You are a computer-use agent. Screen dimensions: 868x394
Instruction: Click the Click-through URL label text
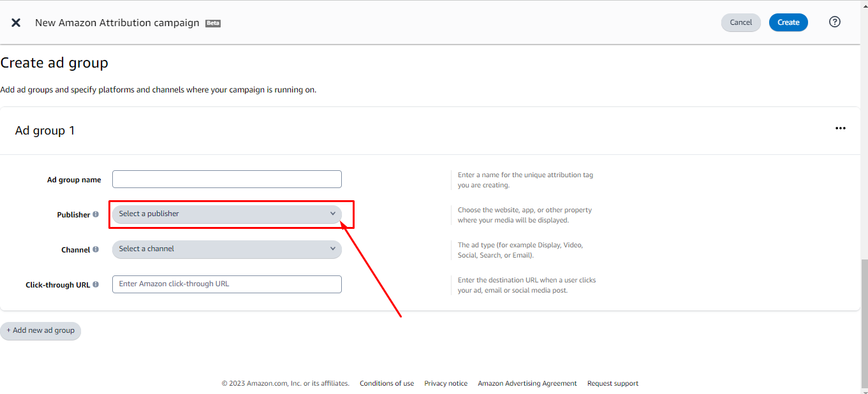(x=58, y=285)
